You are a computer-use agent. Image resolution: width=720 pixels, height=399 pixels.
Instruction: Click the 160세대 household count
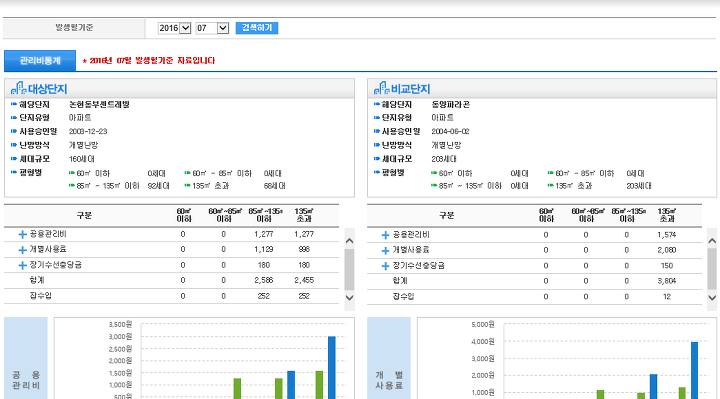pos(82,159)
